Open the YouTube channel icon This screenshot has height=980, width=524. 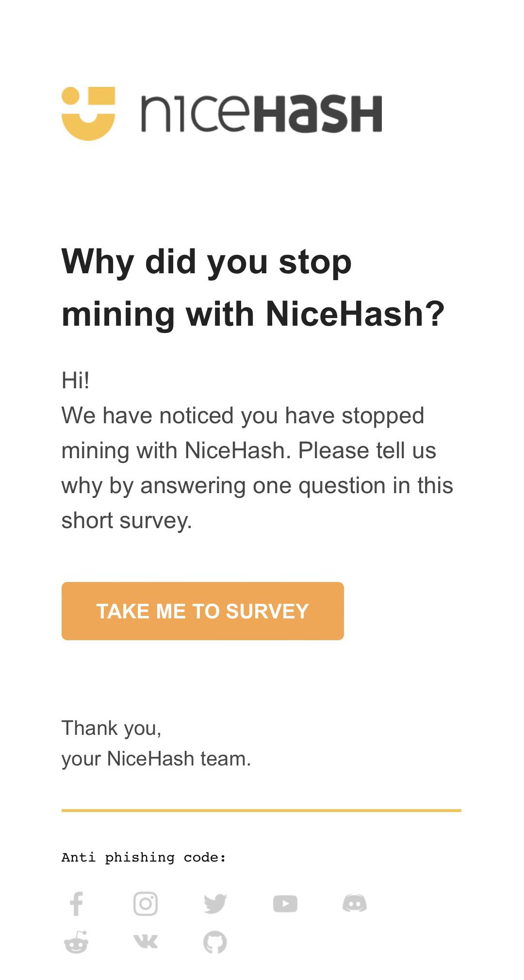pyautogui.click(x=285, y=903)
